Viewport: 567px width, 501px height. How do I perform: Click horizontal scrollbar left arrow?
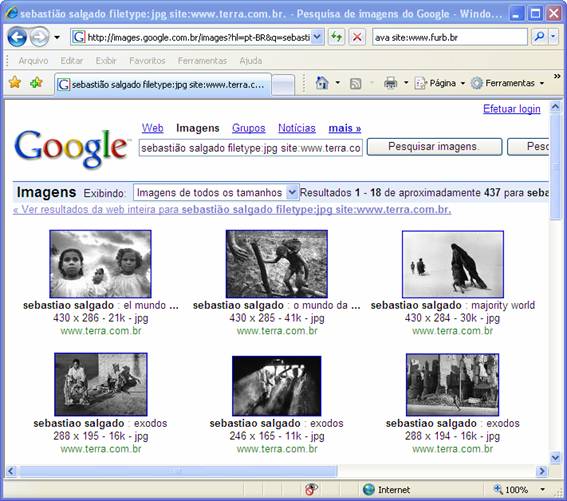tap(11, 471)
